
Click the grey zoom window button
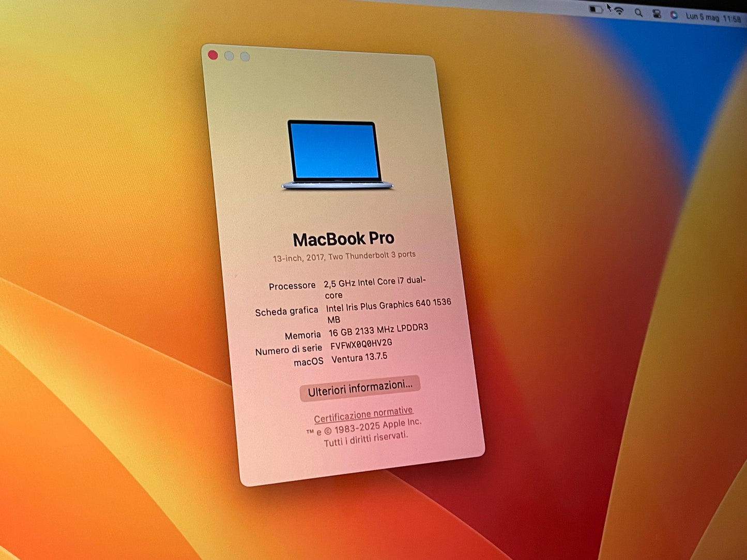pos(245,56)
